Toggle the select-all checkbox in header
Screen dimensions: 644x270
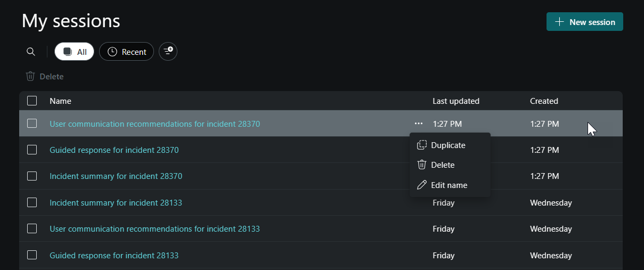tap(32, 101)
